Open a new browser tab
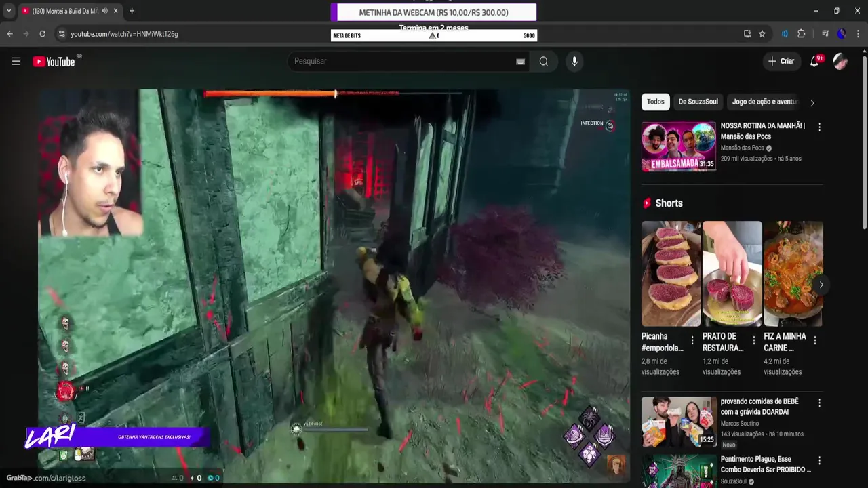 132,11
